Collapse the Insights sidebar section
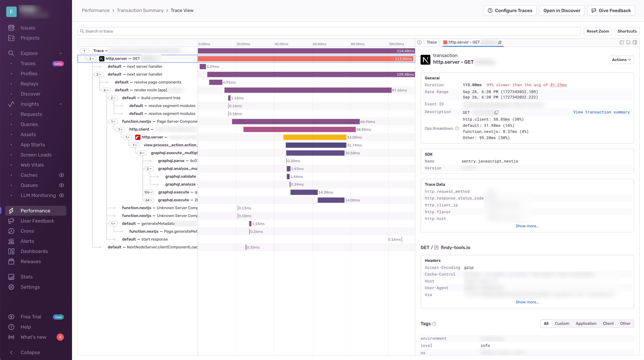The image size is (644, 360). [x=61, y=104]
